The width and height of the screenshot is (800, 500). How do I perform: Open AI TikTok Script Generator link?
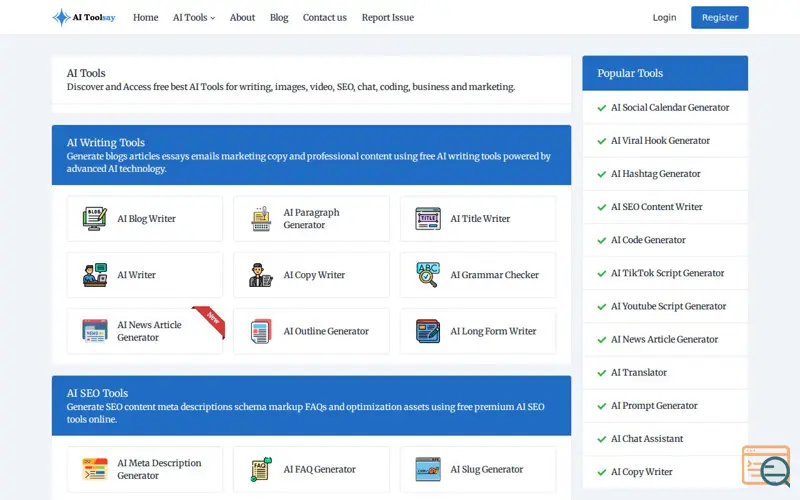click(667, 273)
